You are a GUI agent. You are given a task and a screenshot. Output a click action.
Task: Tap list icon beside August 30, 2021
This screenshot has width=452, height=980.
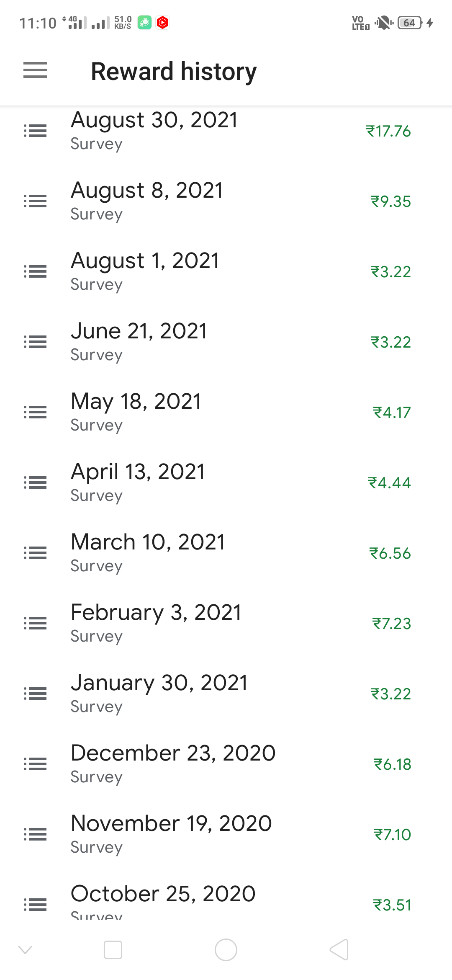(x=35, y=131)
